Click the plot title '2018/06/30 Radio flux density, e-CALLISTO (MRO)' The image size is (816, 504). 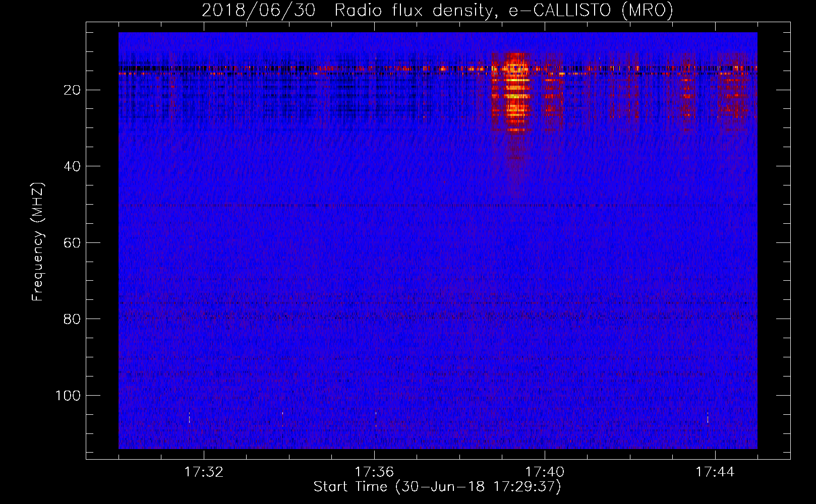coord(437,10)
